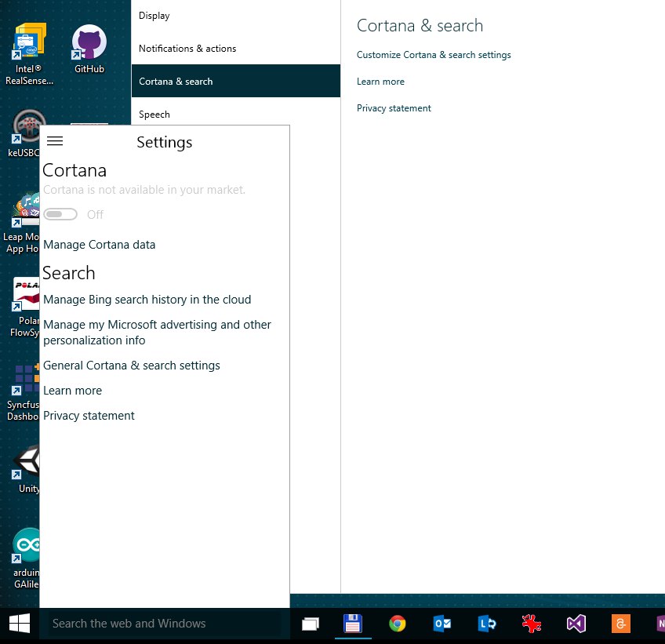665x644 pixels.
Task: Toggle the Cortana on/off switch
Action: 60,215
